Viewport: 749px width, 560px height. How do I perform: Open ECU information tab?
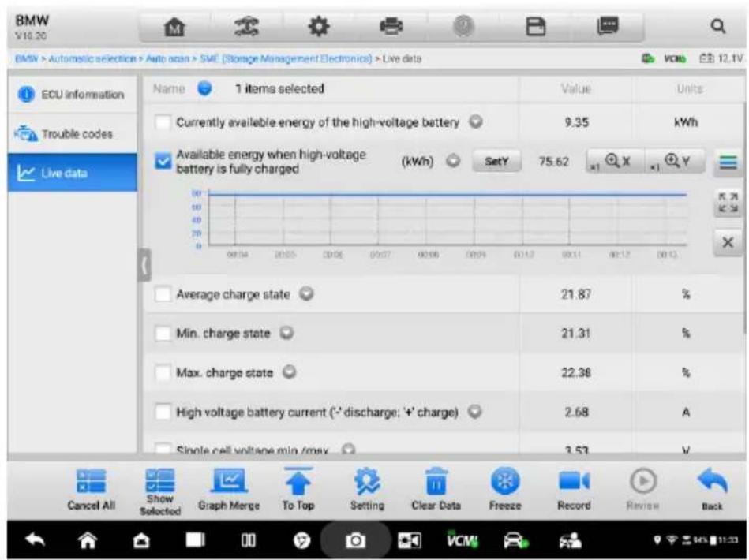[x=72, y=94]
